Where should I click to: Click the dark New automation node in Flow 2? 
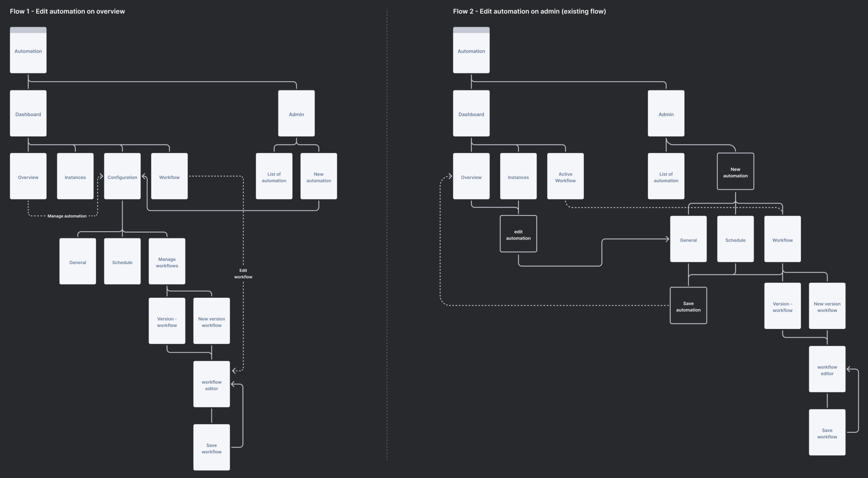pos(735,172)
